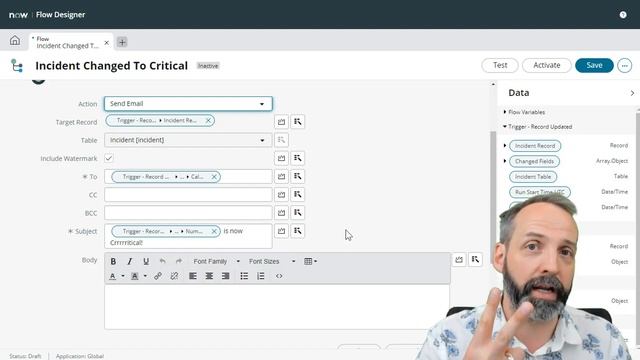
Task: Click the undo arrow in editor toolbar
Action: click(x=162, y=261)
